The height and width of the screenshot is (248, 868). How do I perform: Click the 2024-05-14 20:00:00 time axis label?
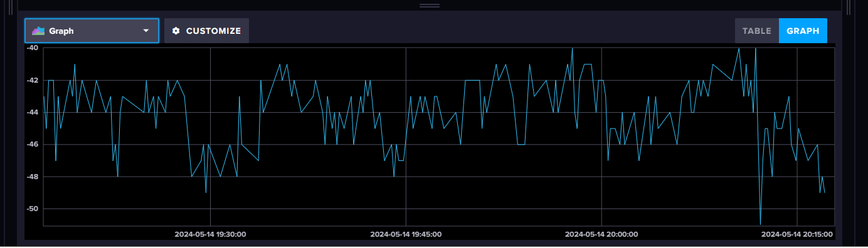click(x=601, y=234)
